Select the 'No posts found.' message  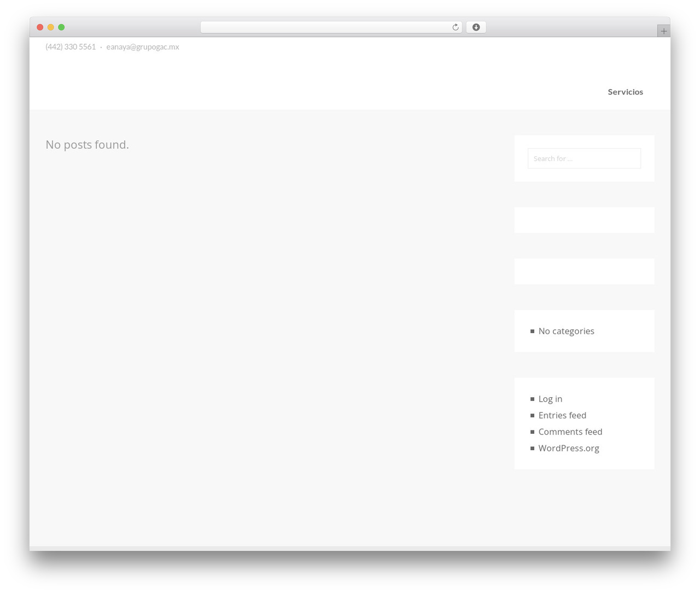(x=87, y=144)
